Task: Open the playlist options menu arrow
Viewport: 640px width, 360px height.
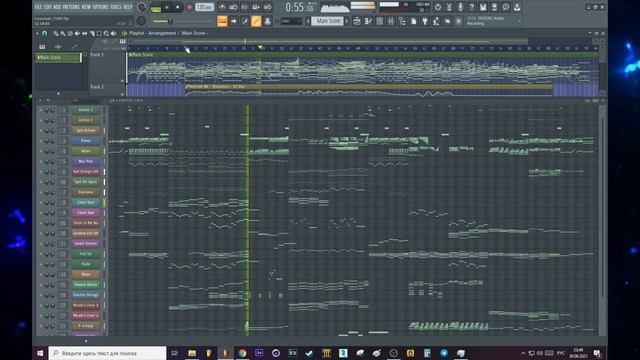Action: pos(37,33)
